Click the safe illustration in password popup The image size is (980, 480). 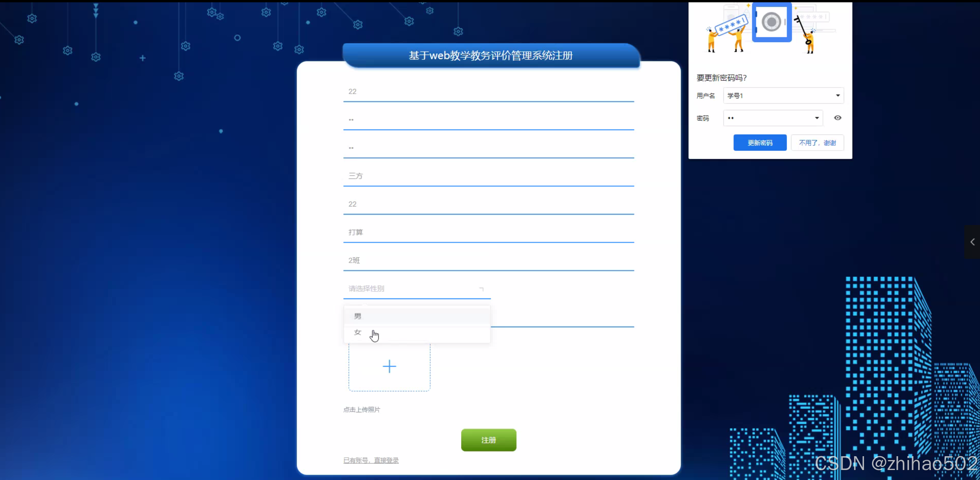(771, 22)
